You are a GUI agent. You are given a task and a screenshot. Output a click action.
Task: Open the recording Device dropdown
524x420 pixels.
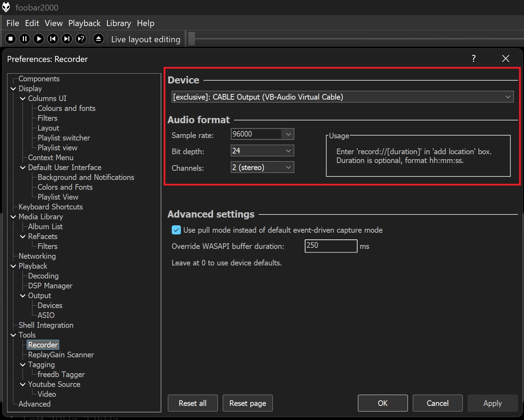click(x=342, y=97)
